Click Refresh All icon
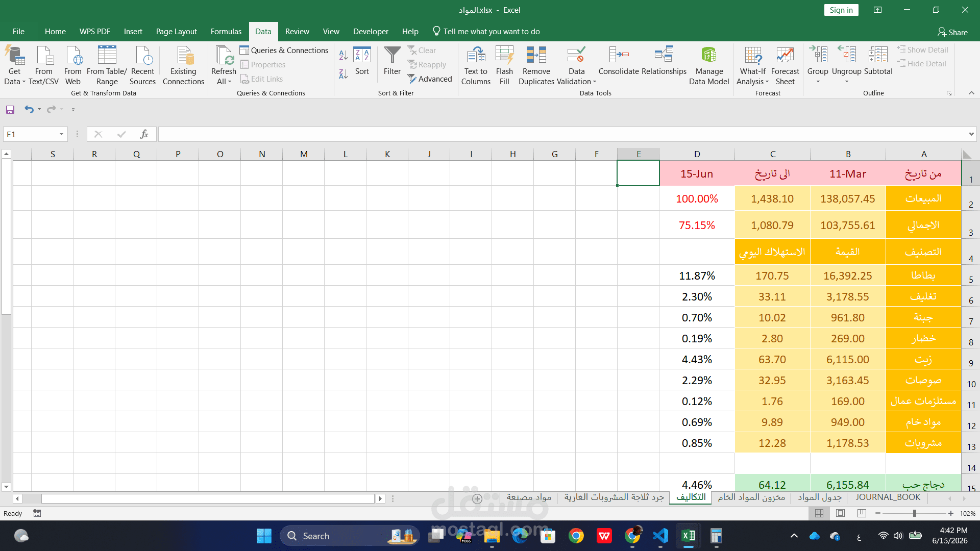980x551 pixels. coord(224,55)
